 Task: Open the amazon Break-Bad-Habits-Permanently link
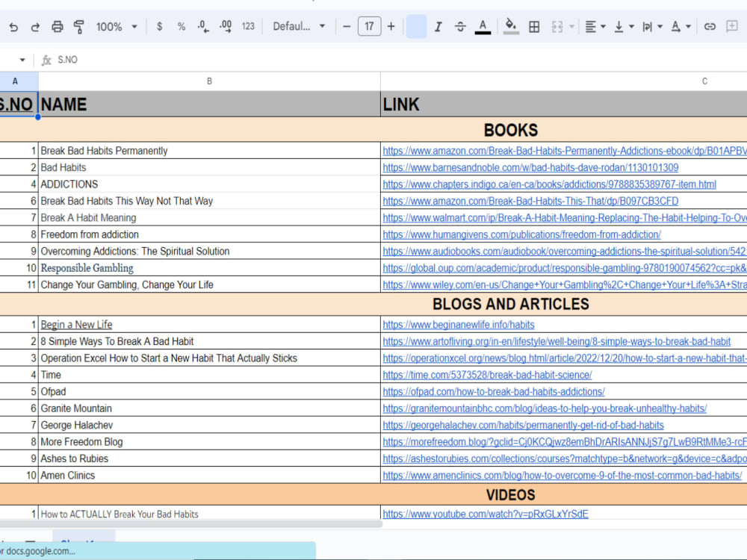pos(565,151)
